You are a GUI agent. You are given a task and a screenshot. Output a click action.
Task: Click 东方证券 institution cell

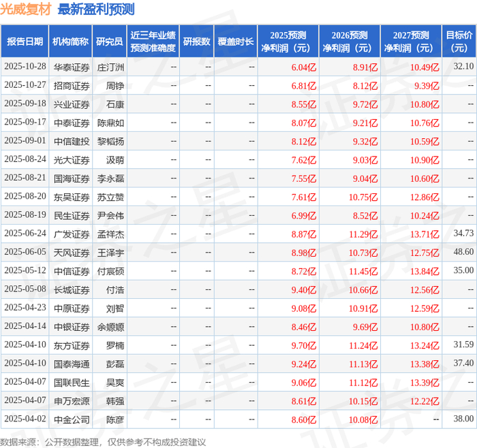[x=72, y=346]
